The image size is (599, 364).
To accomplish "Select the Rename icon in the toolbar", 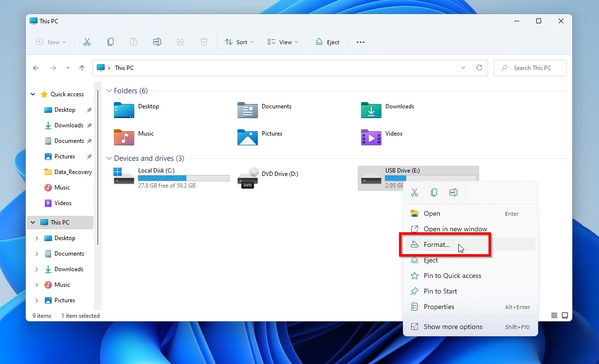I will [x=157, y=42].
